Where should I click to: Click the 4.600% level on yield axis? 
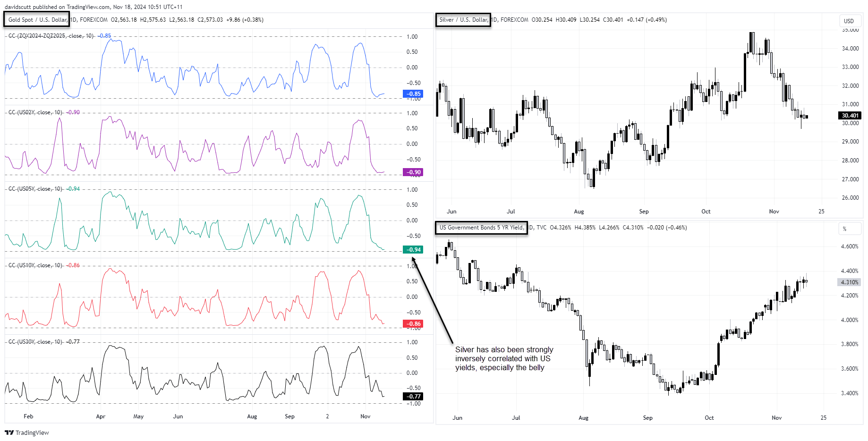[850, 246]
